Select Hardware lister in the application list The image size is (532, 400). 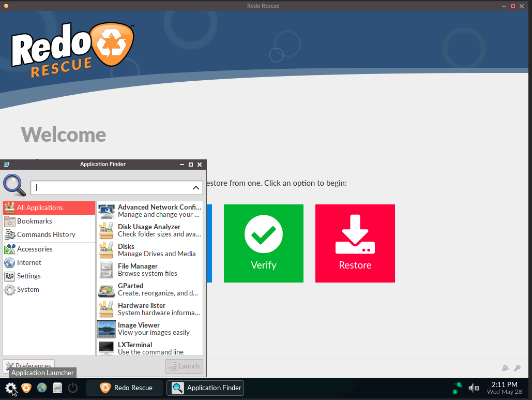(x=149, y=309)
